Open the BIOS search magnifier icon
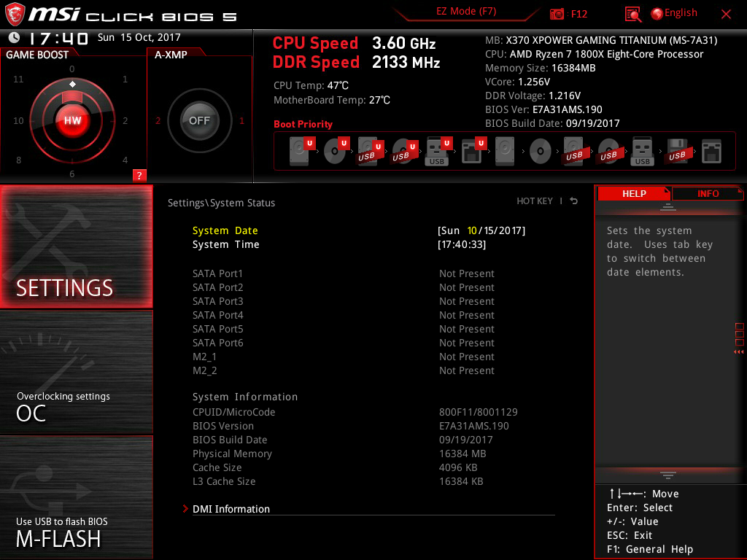Image resolution: width=747 pixels, height=560 pixels. coord(632,15)
